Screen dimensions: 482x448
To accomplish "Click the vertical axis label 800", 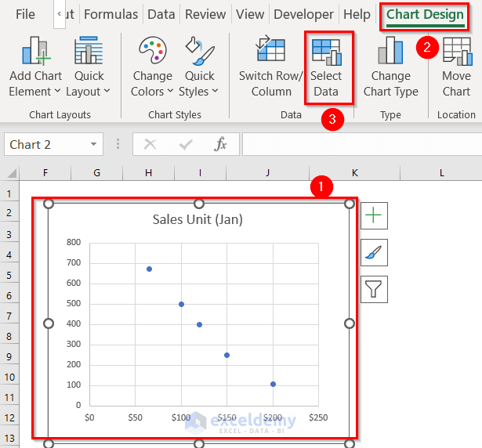I will (x=74, y=243).
